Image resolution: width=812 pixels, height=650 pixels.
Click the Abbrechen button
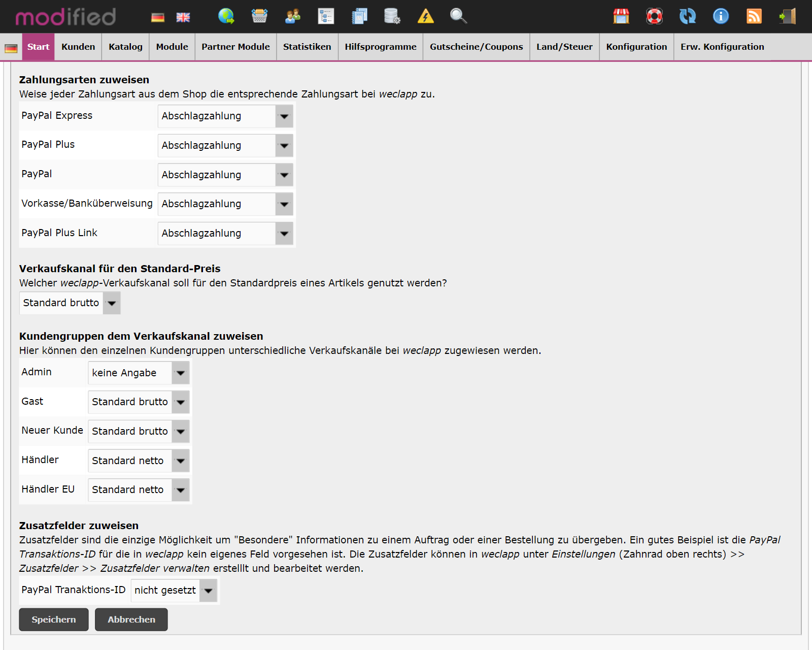pyautogui.click(x=131, y=620)
